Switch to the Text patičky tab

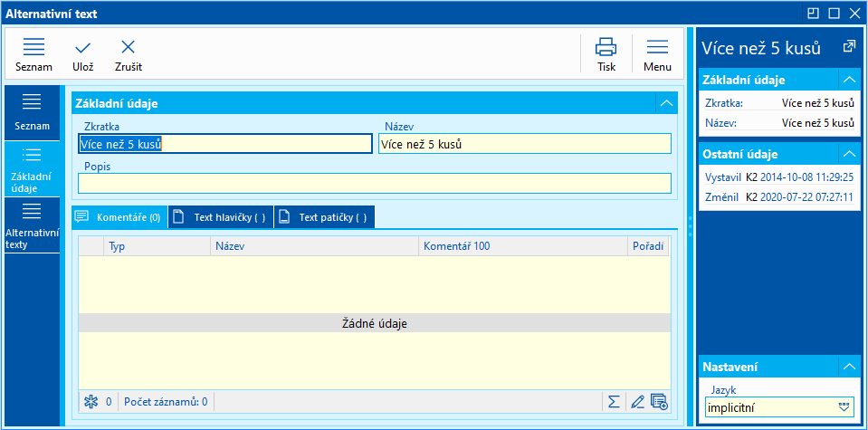pyautogui.click(x=324, y=217)
